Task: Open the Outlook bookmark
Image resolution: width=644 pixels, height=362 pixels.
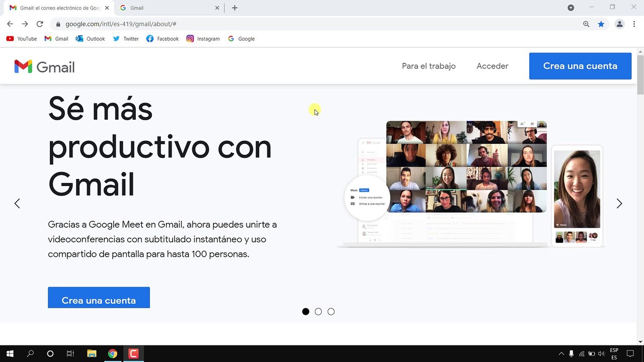Action: tap(91, 39)
